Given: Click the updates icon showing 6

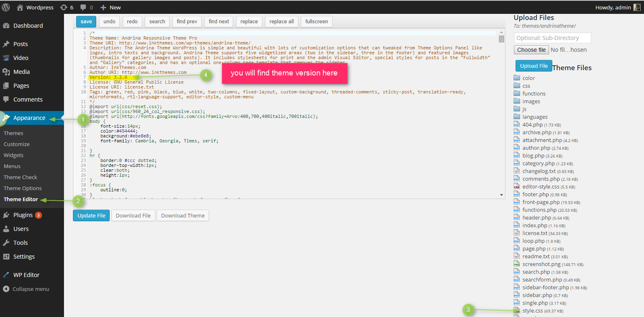Looking at the screenshot, I should coord(64,7).
